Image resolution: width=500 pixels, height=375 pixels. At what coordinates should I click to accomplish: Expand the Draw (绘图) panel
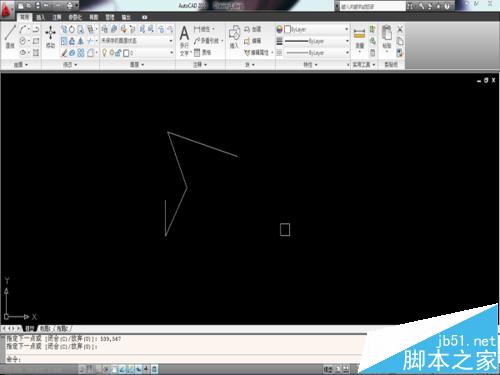[x=21, y=65]
